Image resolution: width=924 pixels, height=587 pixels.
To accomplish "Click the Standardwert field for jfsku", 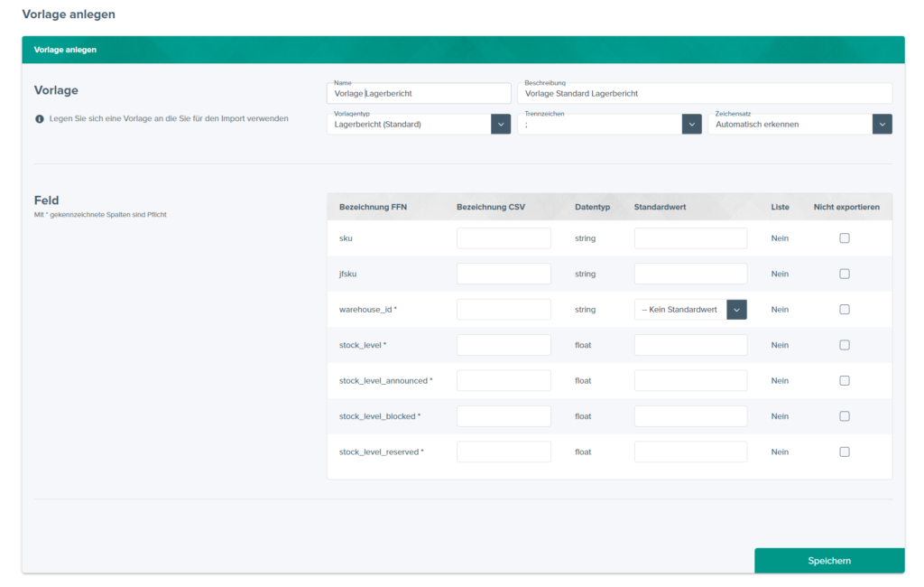I will click(x=690, y=274).
